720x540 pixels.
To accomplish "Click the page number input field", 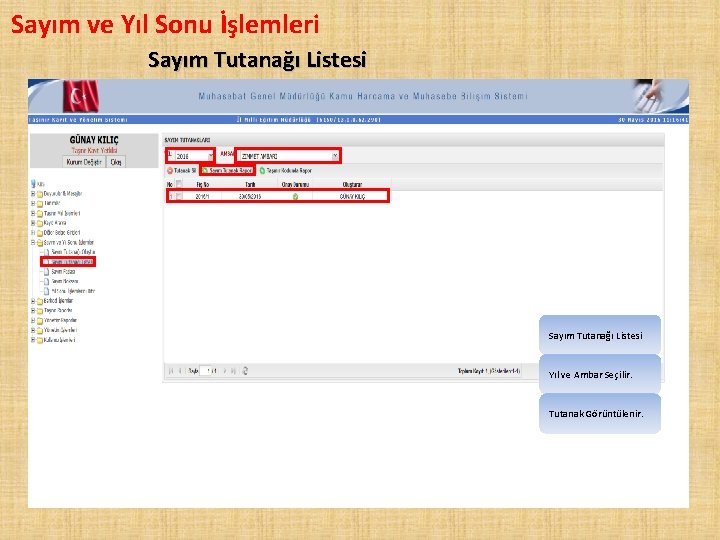I will click(x=205, y=371).
